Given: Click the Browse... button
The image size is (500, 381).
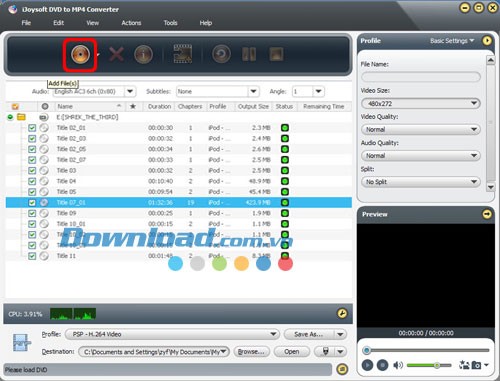Looking at the screenshot, I should coord(252,351).
